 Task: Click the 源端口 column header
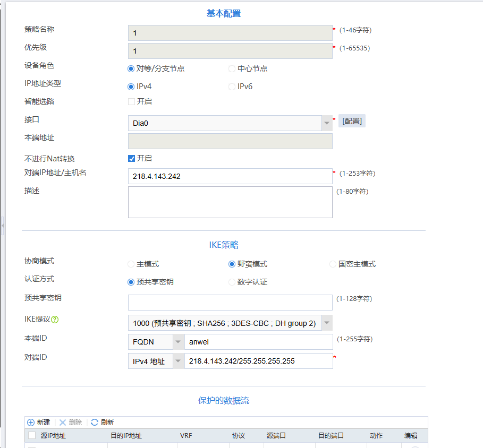(276, 435)
